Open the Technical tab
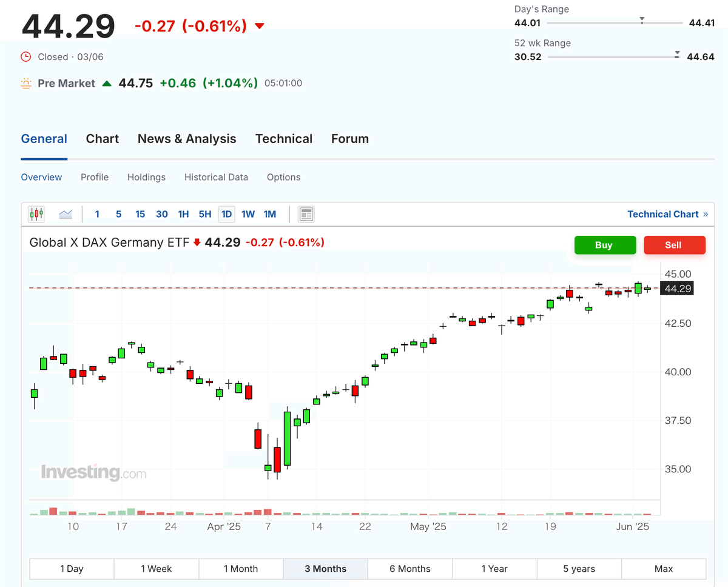The image size is (728, 587). click(x=284, y=139)
